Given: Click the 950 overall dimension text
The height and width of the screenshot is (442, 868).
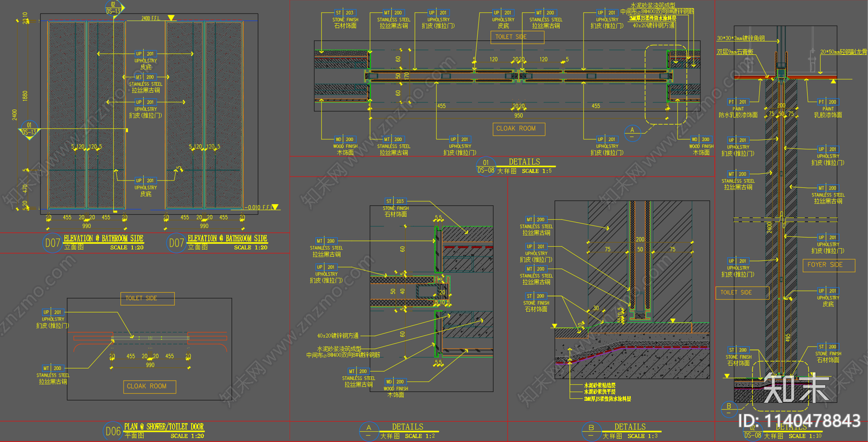Looking at the screenshot, I should pos(519,116).
